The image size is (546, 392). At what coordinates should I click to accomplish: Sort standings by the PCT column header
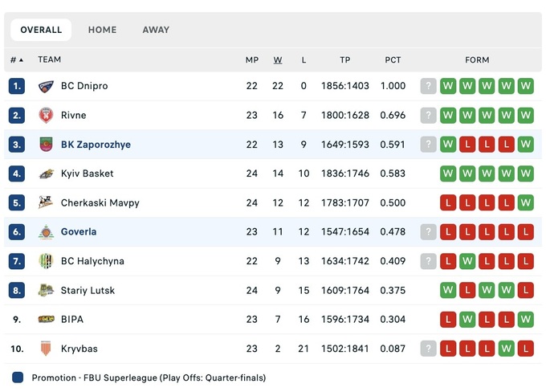point(393,60)
